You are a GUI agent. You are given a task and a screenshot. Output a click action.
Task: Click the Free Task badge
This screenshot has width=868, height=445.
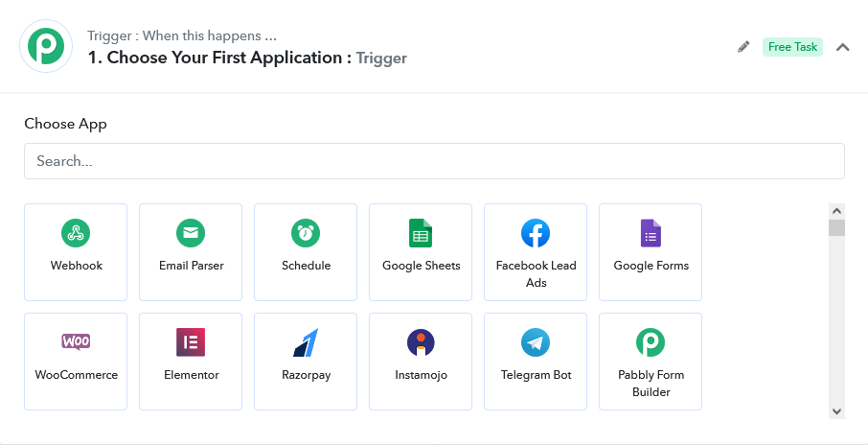point(792,47)
